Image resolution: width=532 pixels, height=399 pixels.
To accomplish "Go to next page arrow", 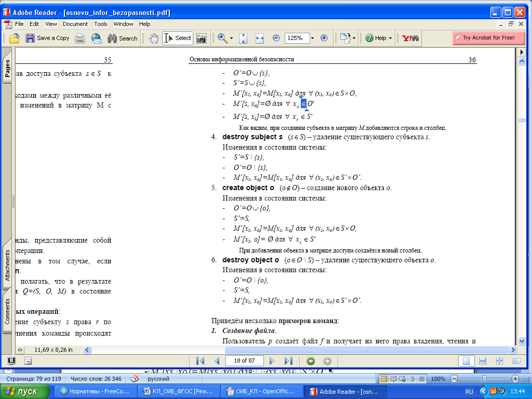I will 272,361.
